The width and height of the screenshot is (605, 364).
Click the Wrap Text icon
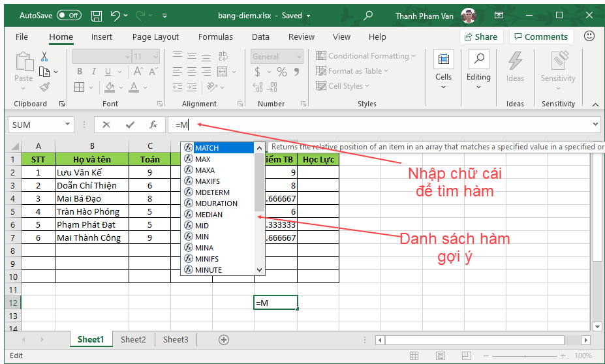(223, 56)
